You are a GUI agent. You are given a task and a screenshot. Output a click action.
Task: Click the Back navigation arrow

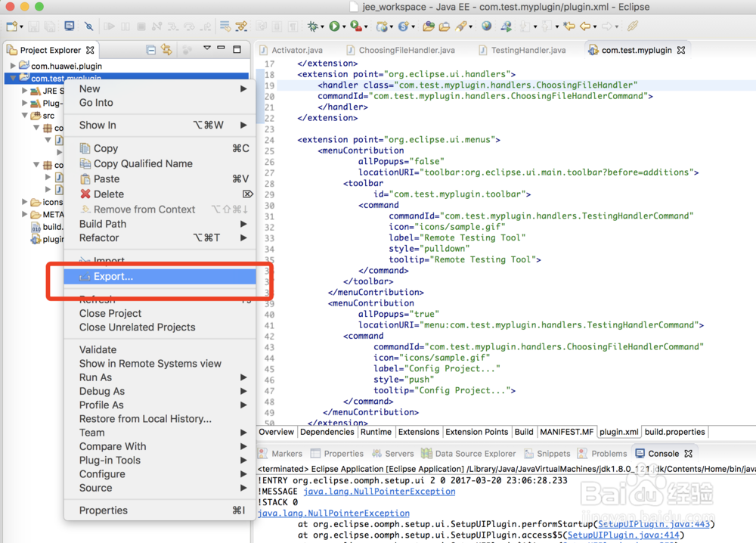pos(585,26)
